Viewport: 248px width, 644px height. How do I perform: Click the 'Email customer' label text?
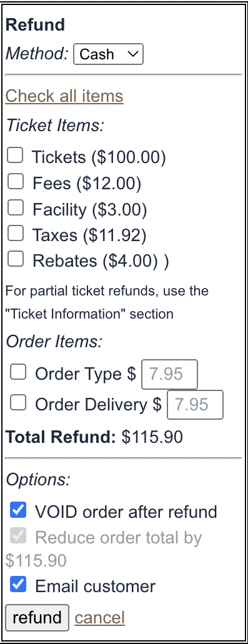pyautogui.click(x=95, y=586)
